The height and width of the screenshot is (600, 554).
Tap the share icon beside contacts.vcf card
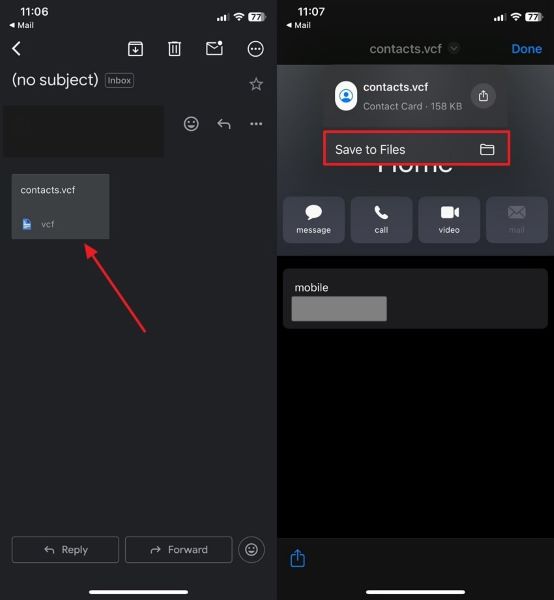tap(483, 96)
